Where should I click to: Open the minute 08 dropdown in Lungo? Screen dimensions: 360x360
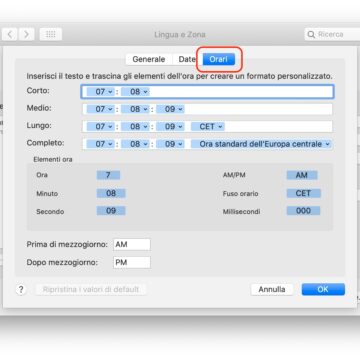pyautogui.click(x=135, y=127)
